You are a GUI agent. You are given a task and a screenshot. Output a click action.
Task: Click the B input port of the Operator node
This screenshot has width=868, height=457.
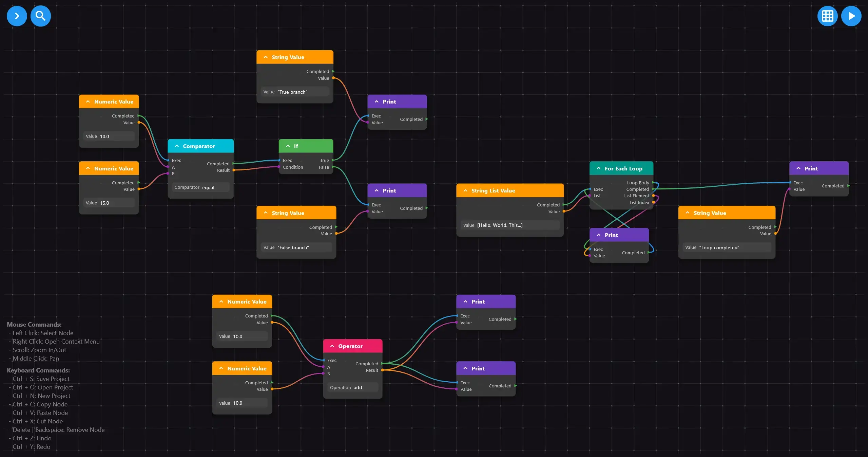pyautogui.click(x=323, y=373)
